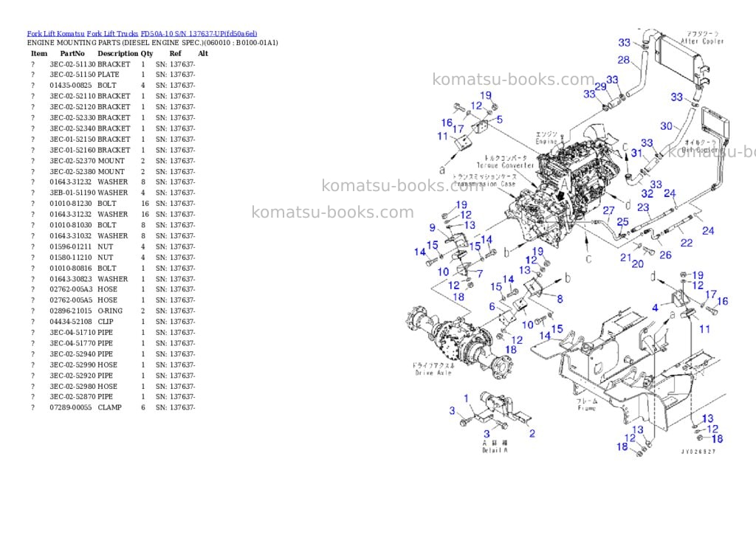Click part number 3EC-04-51710
Screen dimensions: 756x535
coord(72,333)
